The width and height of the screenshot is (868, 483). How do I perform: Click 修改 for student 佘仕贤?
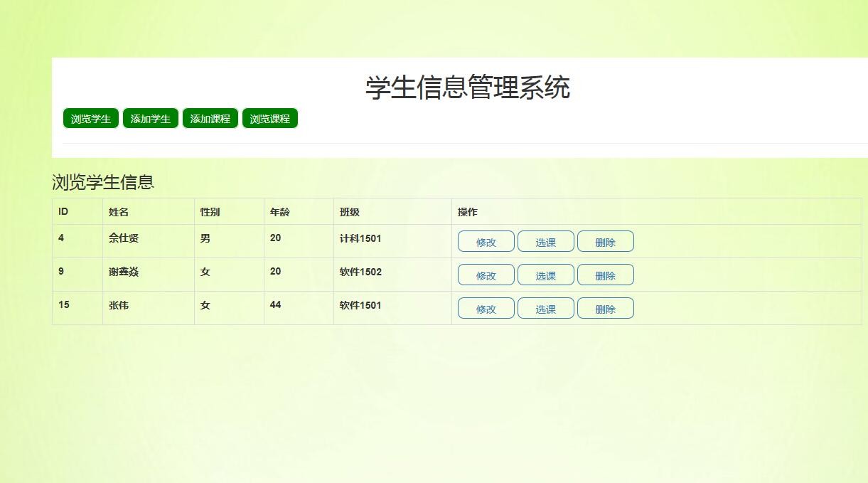click(486, 242)
